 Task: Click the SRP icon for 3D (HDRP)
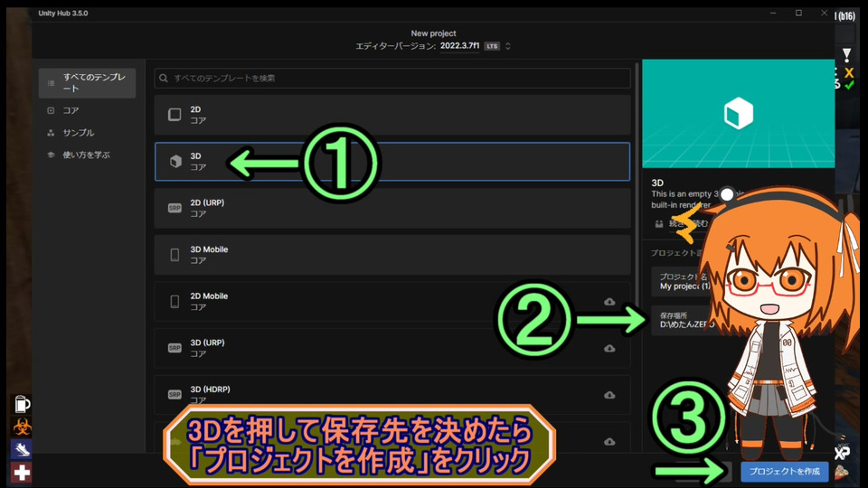point(175,395)
